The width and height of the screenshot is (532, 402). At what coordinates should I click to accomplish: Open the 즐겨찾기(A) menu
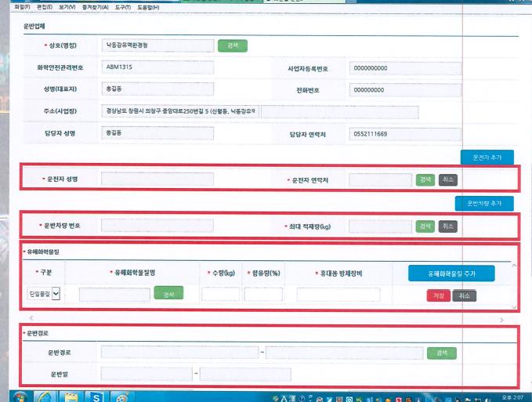click(95, 7)
